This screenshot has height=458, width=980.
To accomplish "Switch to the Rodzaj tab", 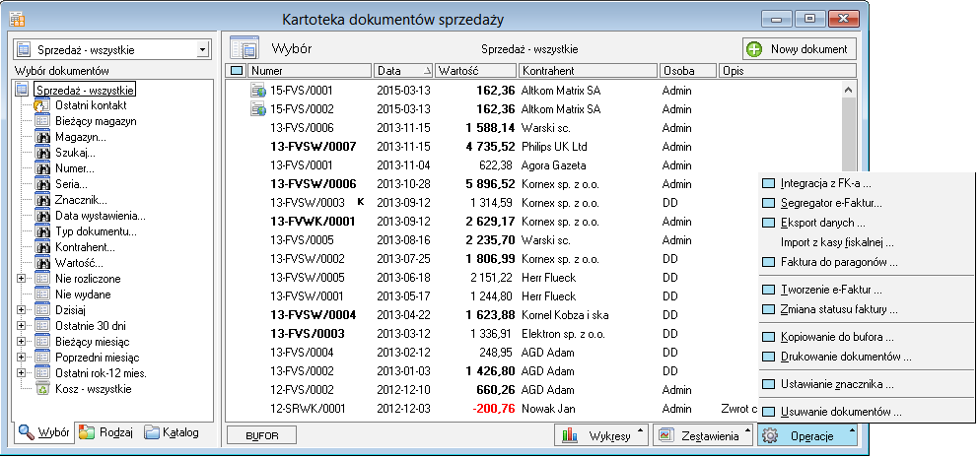I will 106,431.
